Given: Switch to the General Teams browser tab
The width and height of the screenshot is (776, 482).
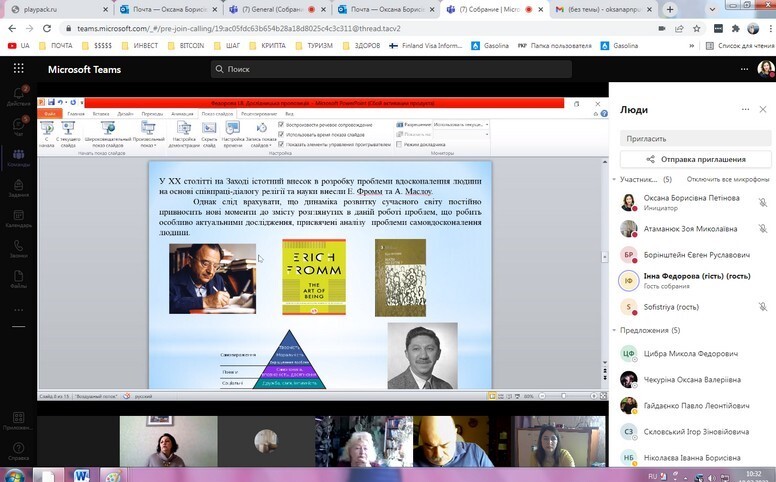Looking at the screenshot, I should click(282, 9).
